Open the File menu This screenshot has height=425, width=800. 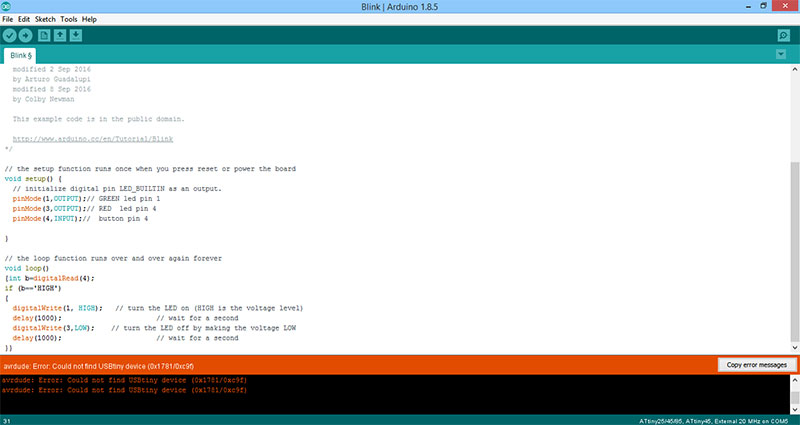pos(8,19)
